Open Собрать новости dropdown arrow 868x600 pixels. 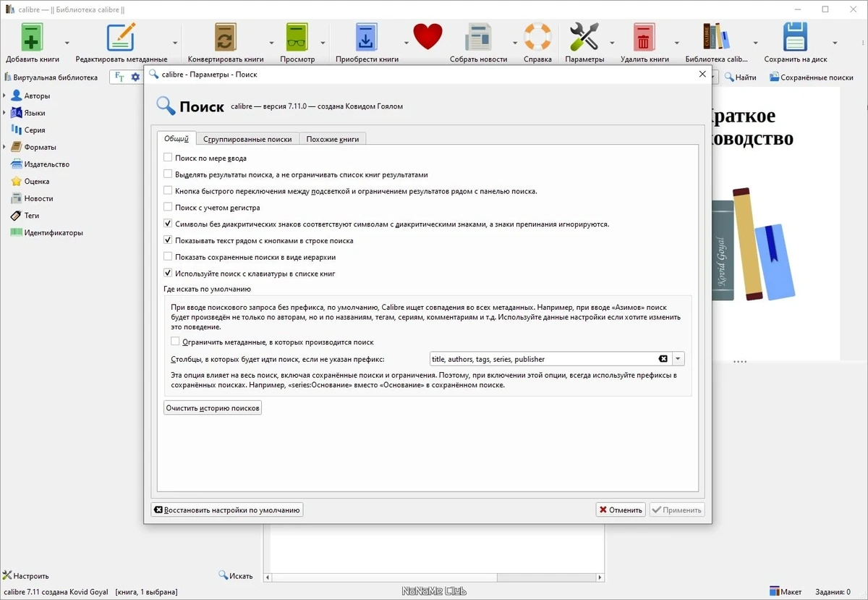(x=514, y=42)
